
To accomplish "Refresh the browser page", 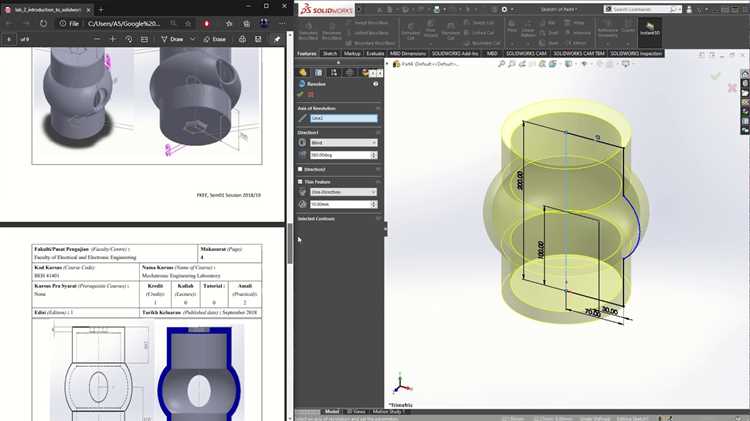I will [x=44, y=23].
